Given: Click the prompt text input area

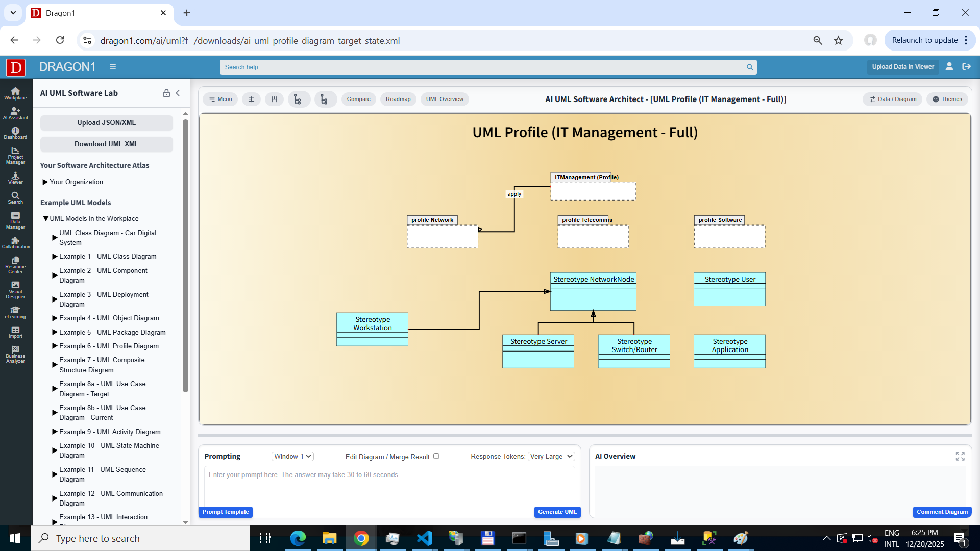Looking at the screenshot, I should (x=389, y=487).
